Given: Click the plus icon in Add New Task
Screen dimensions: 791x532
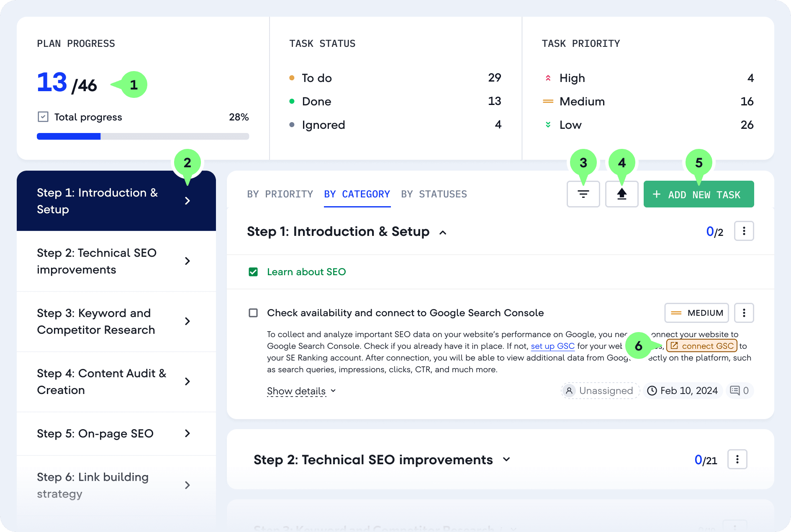Looking at the screenshot, I should coord(657,194).
